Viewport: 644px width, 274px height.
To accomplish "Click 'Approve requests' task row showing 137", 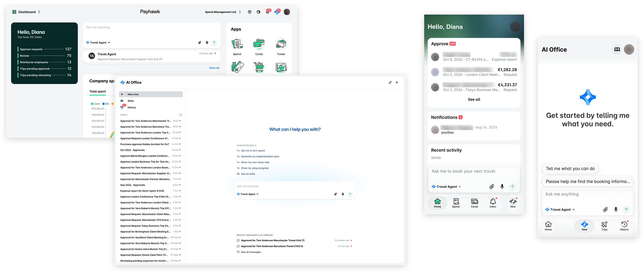I will tap(44, 49).
